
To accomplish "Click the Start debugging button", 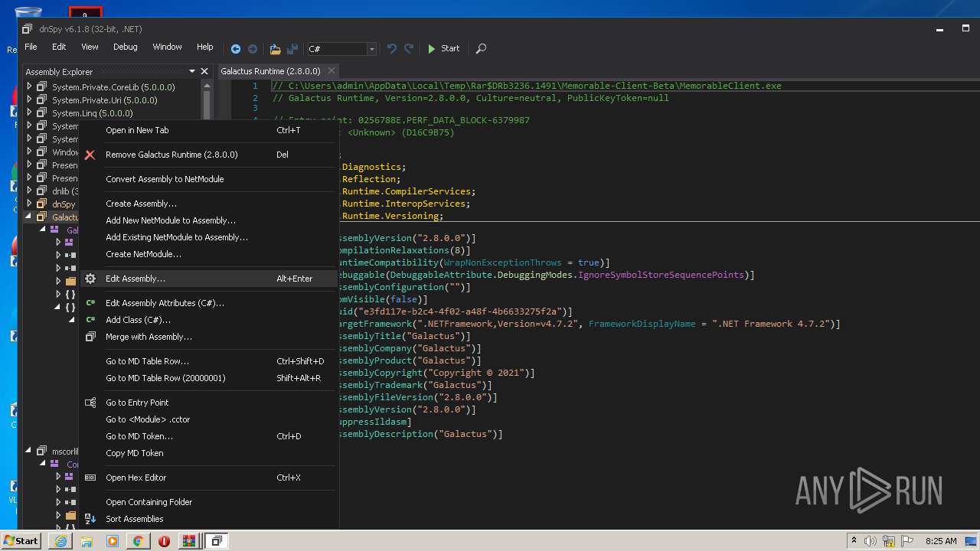I will [x=444, y=48].
